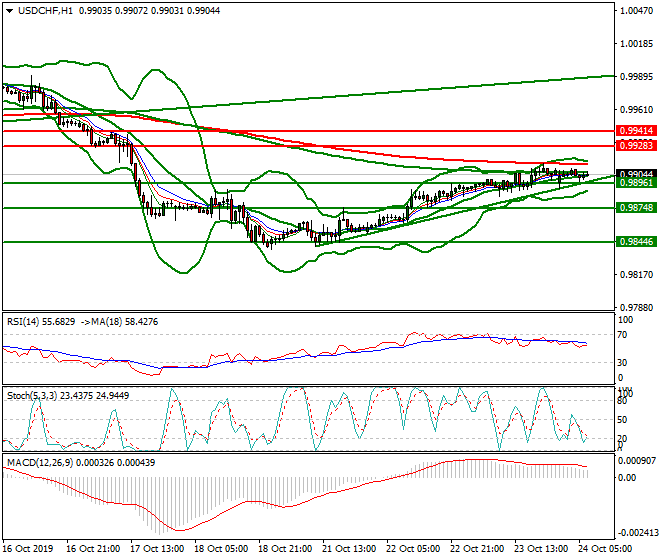Select the MACD scale value -0.002413
The width and height of the screenshot is (660, 560).
point(636,533)
